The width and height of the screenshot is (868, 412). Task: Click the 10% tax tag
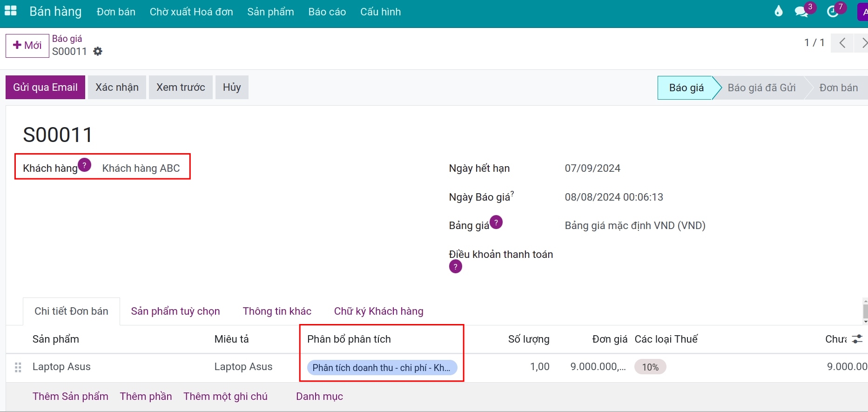click(650, 367)
